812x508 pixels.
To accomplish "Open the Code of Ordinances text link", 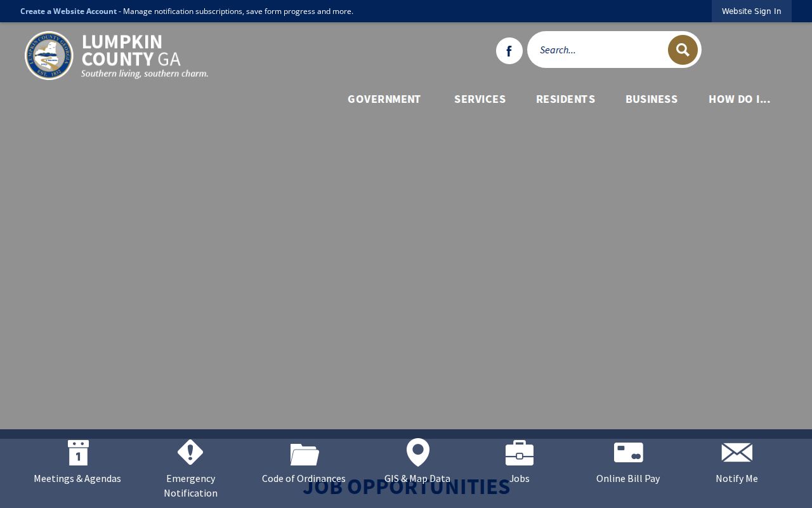I will (x=304, y=479).
